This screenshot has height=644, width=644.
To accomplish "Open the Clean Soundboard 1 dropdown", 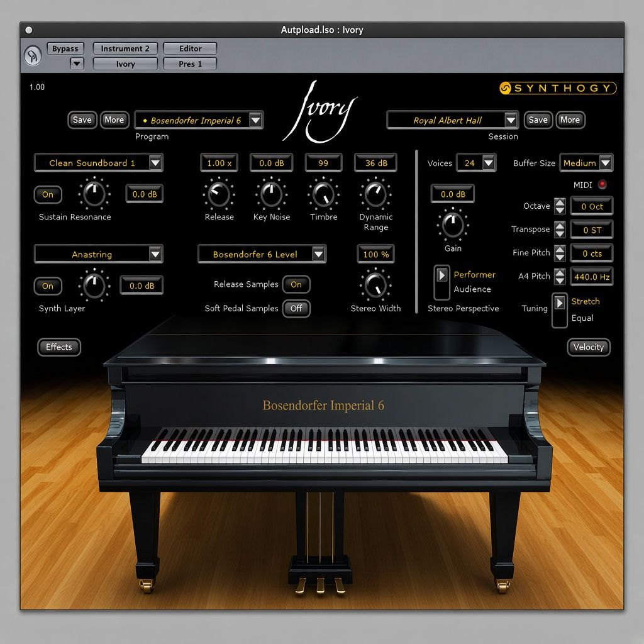I will coord(99,163).
